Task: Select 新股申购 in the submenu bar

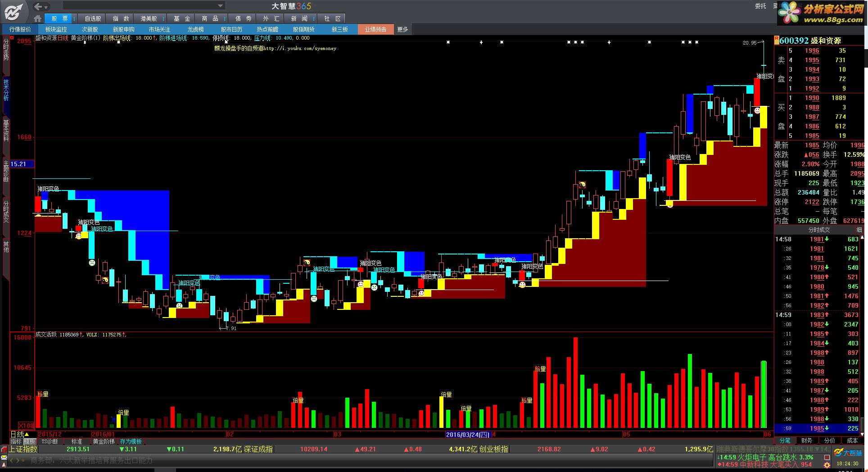Action: click(123, 29)
